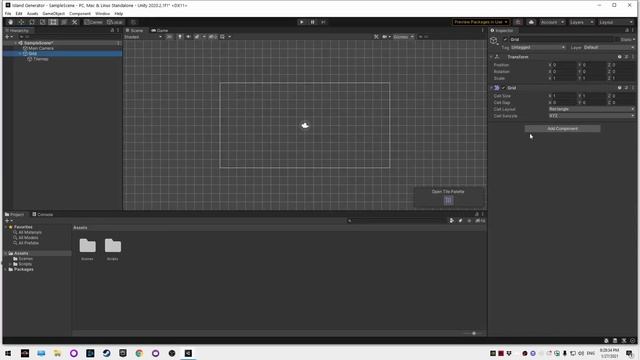Select the Project tab
640x360 pixels.
(15, 214)
